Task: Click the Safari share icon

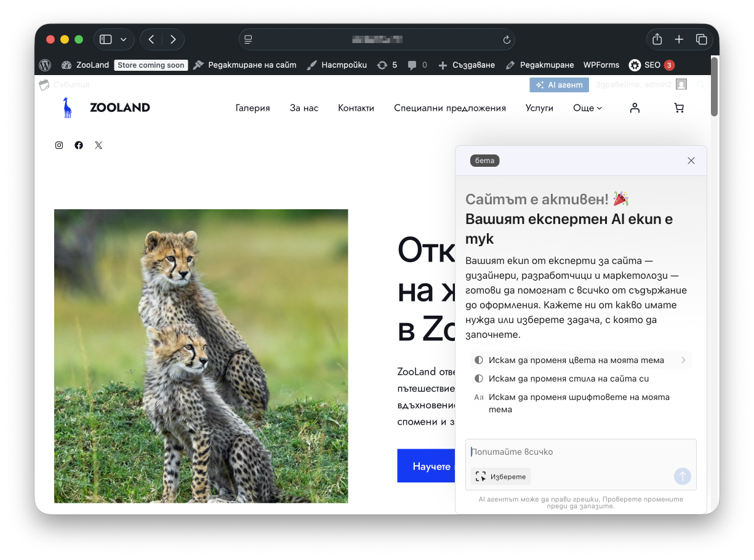Action: pos(657,39)
